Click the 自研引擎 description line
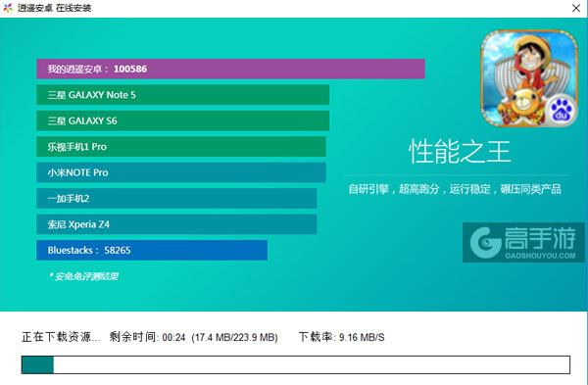Viewport: 588px width, 385px height. pos(455,189)
